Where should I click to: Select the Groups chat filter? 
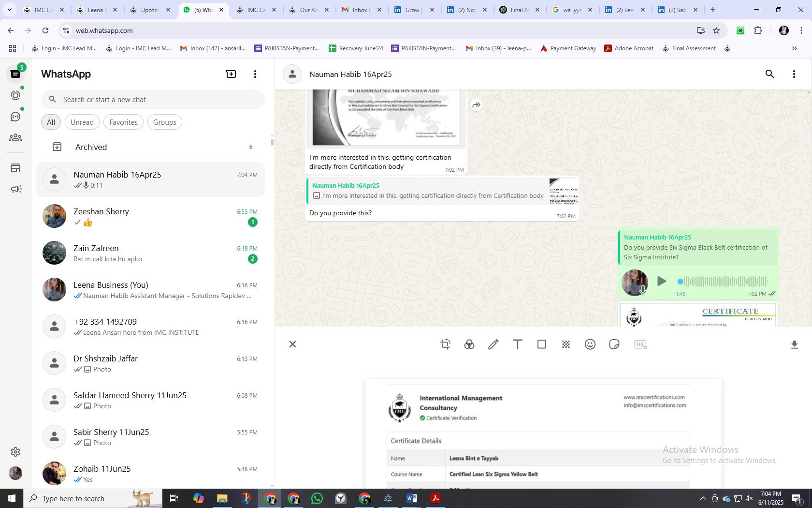[x=165, y=122]
